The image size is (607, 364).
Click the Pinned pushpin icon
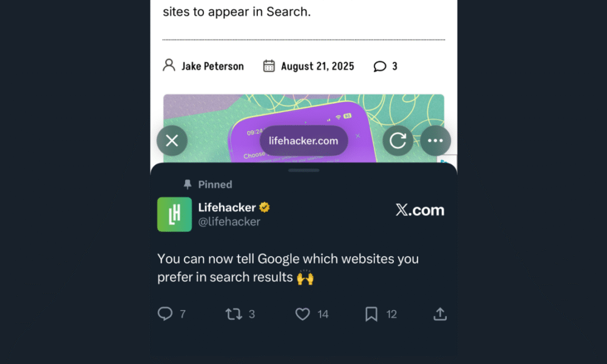188,184
